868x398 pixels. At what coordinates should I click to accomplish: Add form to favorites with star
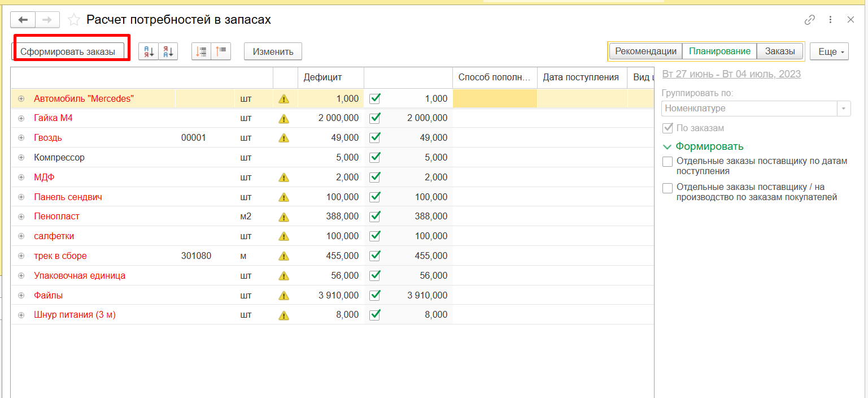click(73, 20)
